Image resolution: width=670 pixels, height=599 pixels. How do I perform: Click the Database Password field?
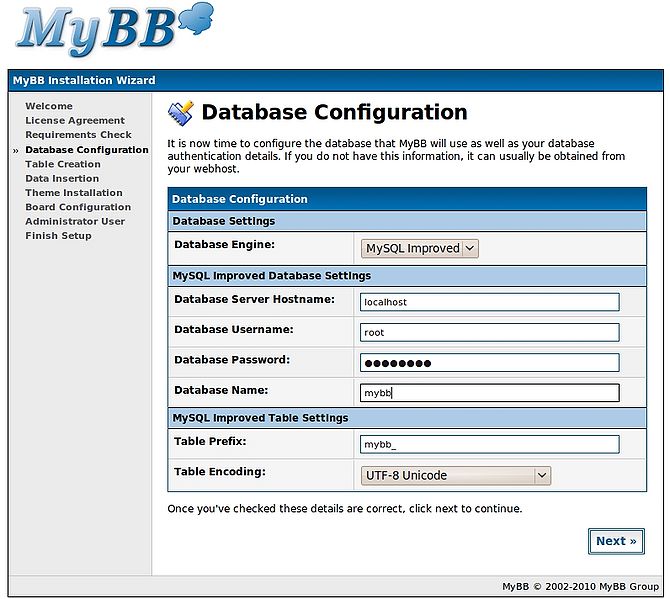click(x=490, y=363)
